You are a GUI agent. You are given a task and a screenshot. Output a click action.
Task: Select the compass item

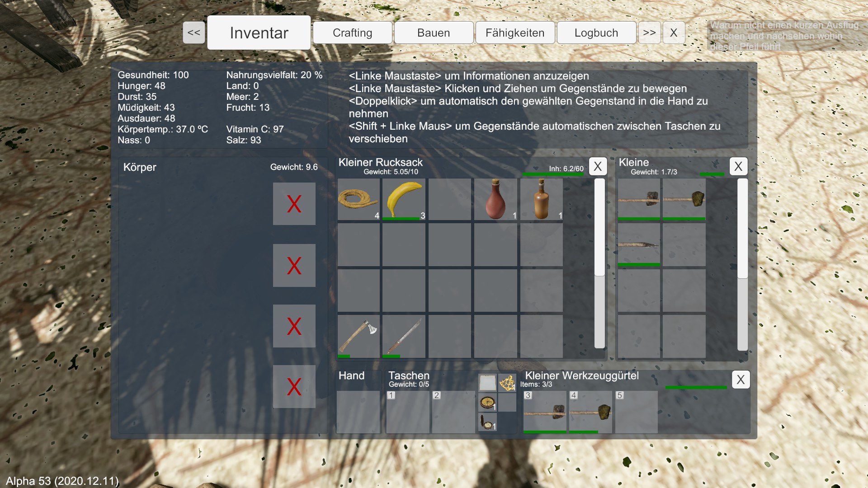[x=487, y=402]
